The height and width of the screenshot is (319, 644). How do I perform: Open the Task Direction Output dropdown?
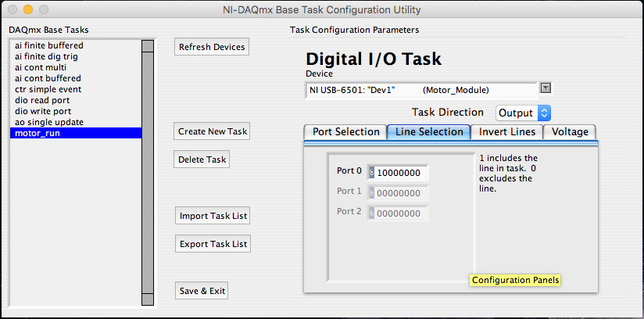[x=523, y=113]
